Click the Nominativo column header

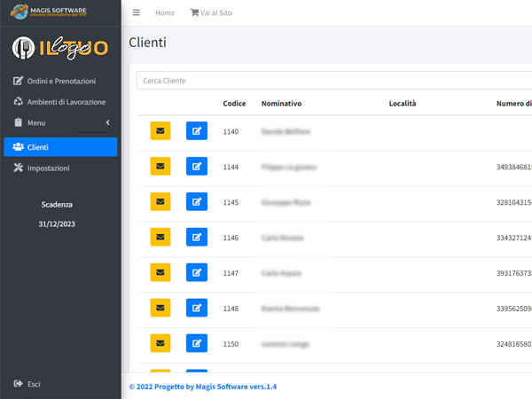(x=281, y=104)
